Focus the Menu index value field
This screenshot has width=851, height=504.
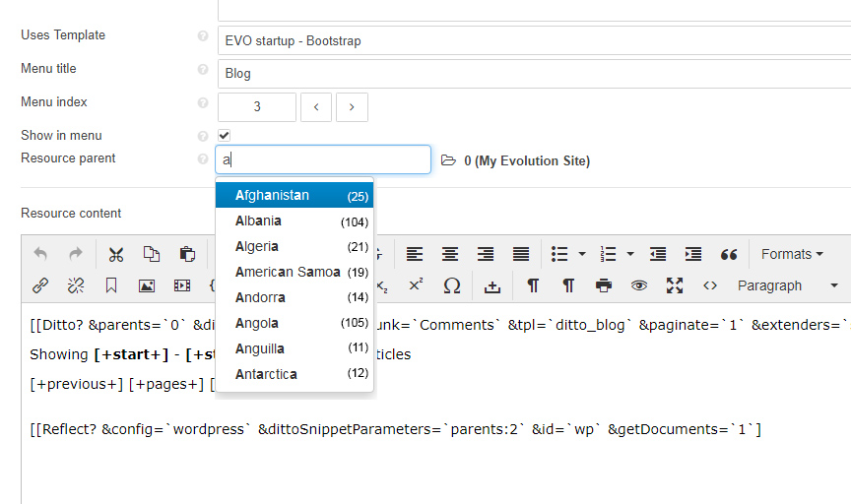point(257,107)
